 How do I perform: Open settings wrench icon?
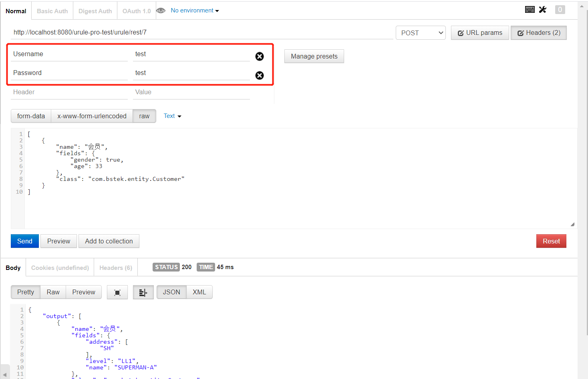click(543, 10)
